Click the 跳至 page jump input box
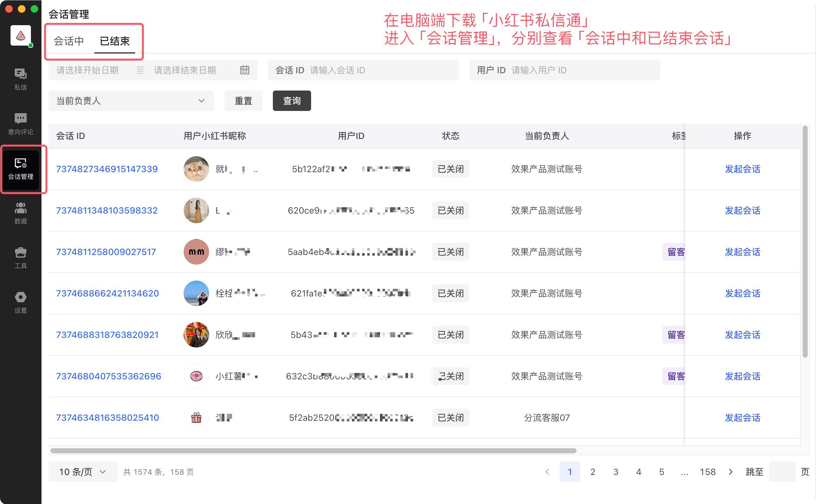The height and width of the screenshot is (504, 816). [782, 472]
